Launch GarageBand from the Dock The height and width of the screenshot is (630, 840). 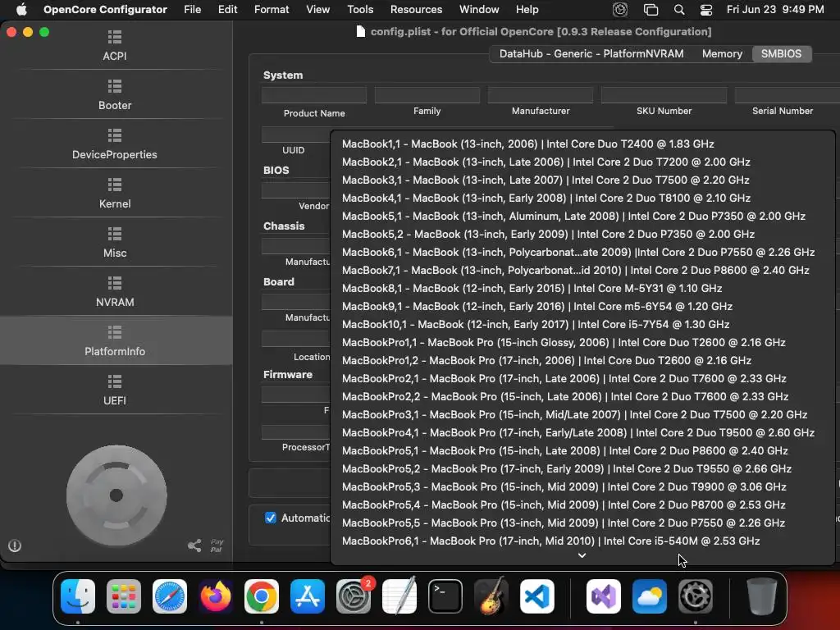point(491,596)
